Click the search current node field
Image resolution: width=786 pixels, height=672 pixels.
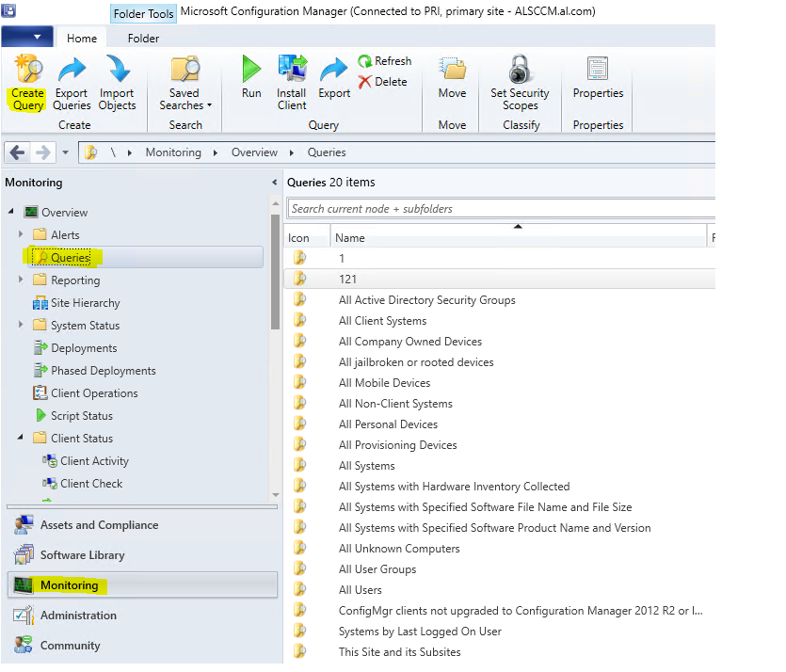click(x=502, y=208)
